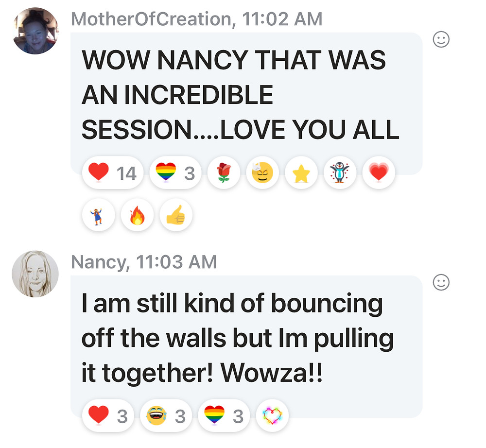Image resolution: width=486 pixels, height=448 pixels.
Task: Select the relieved face reaction emoji
Action: point(262,172)
